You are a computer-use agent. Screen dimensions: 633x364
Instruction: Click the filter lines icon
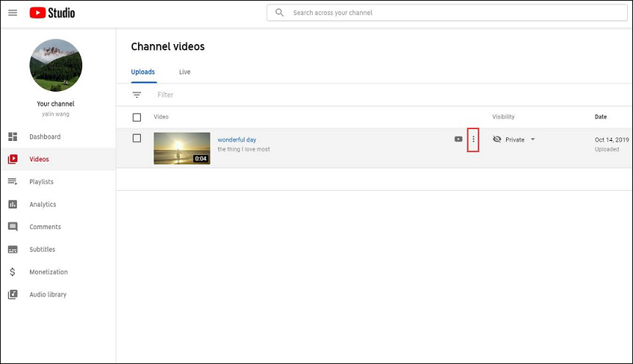tap(137, 95)
